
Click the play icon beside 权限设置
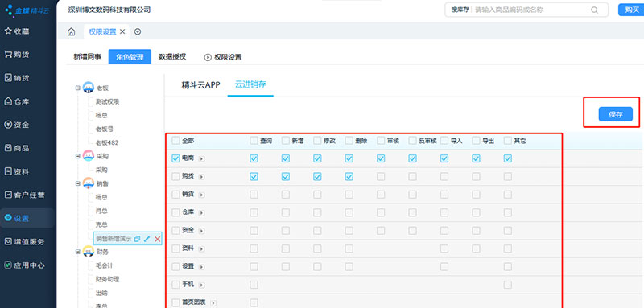[x=208, y=57]
